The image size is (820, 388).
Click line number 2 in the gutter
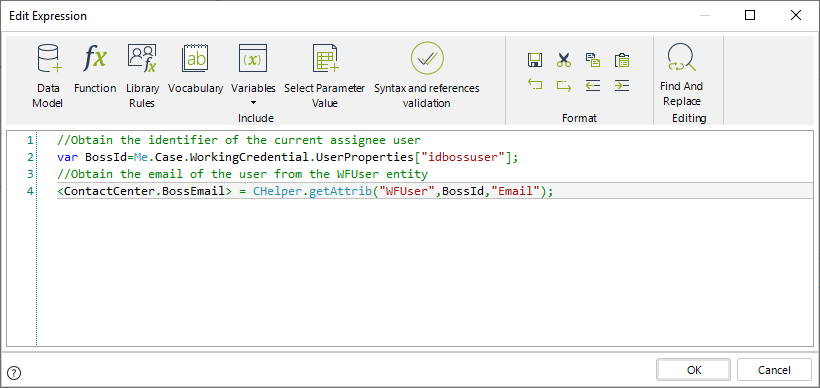[x=29, y=157]
